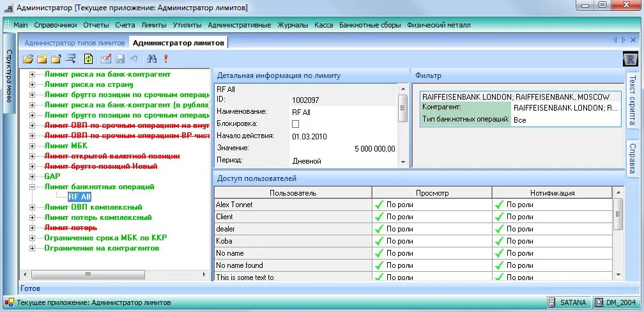Collapse the Лимит банкнотных операций node
This screenshot has width=644, height=312.
pyautogui.click(x=32, y=187)
